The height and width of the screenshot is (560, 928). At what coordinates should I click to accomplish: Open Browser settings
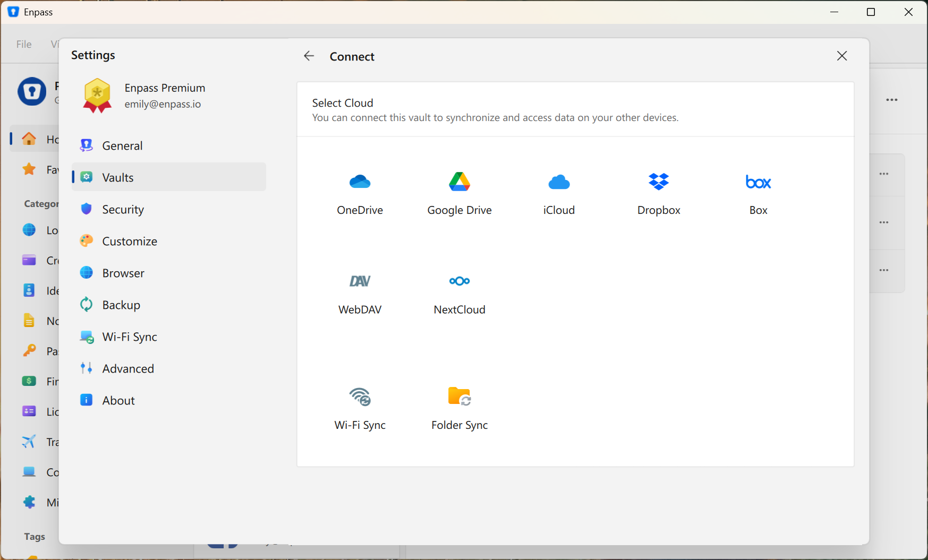coord(169,273)
